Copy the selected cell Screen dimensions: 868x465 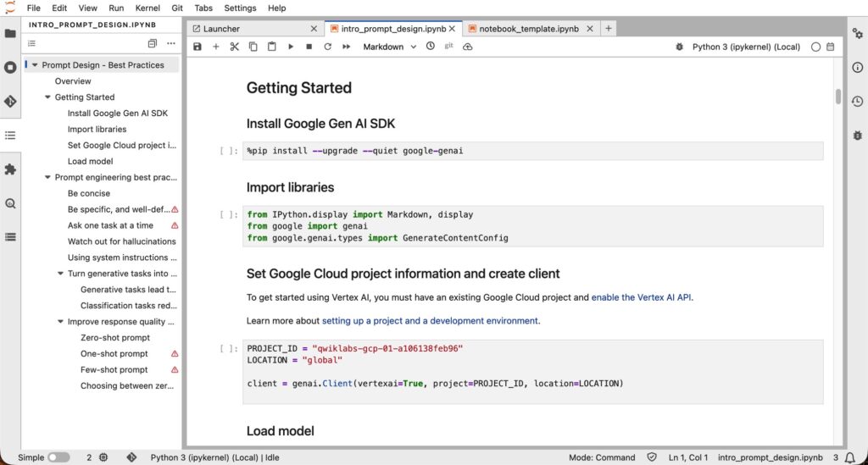pyautogui.click(x=253, y=47)
